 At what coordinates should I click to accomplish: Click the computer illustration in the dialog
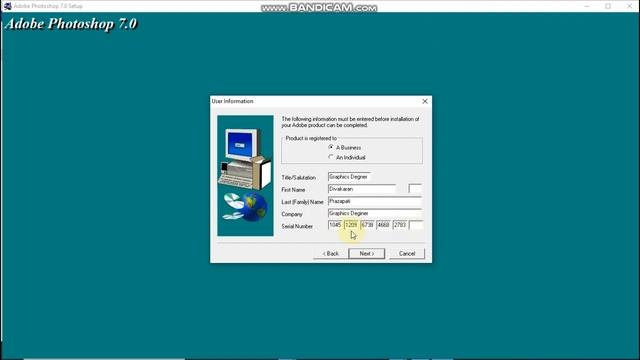coord(245,176)
